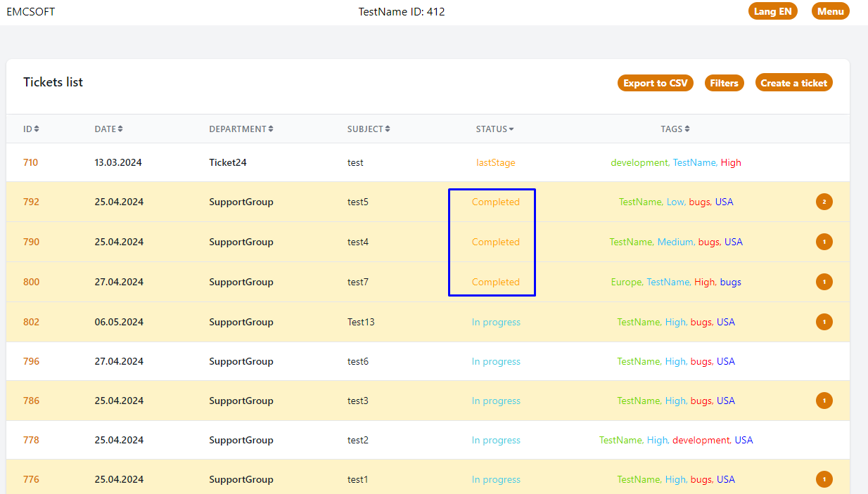Open ticket ID 796

pos(31,361)
